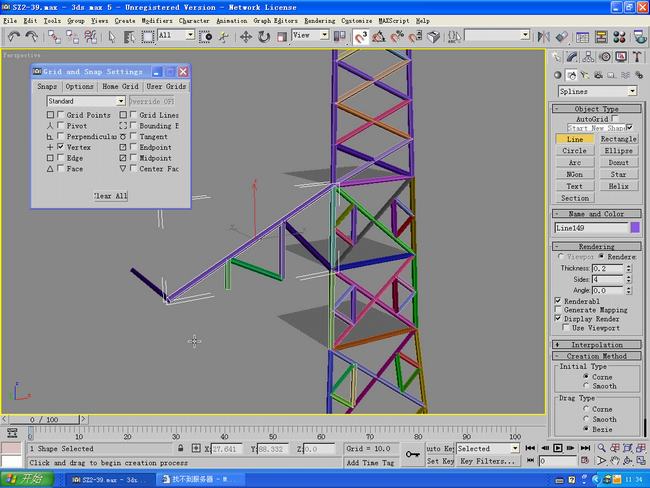Image resolution: width=650 pixels, height=488 pixels.
Task: Switch to the Modify command panel tab
Action: (572, 57)
